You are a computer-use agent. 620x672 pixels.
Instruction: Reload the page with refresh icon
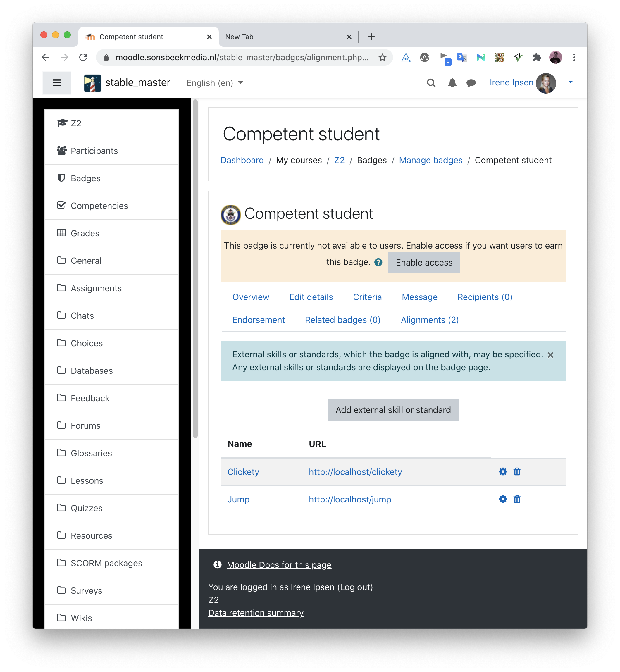83,57
